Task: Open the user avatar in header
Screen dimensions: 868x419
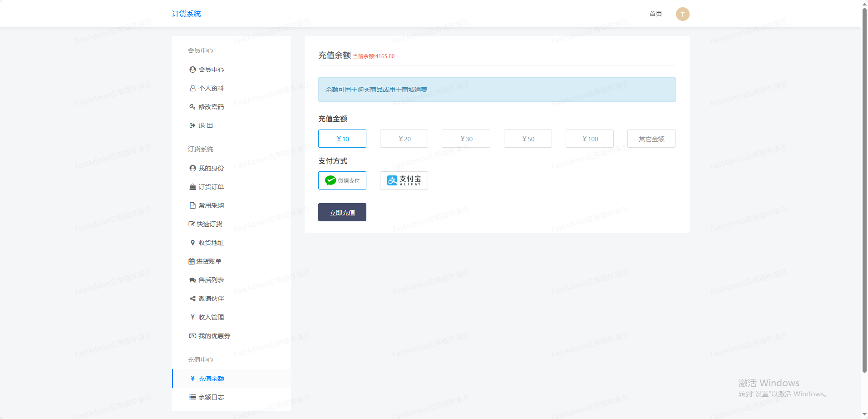Action: (682, 14)
